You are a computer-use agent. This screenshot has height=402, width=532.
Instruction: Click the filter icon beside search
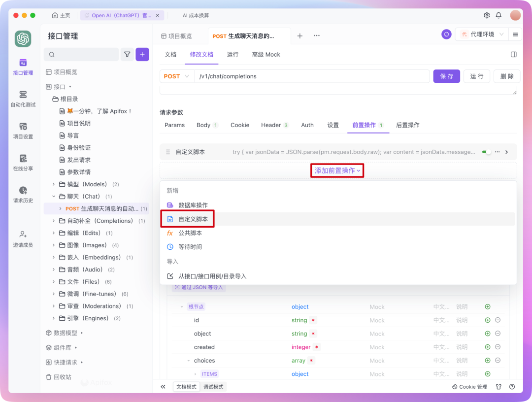pyautogui.click(x=127, y=55)
